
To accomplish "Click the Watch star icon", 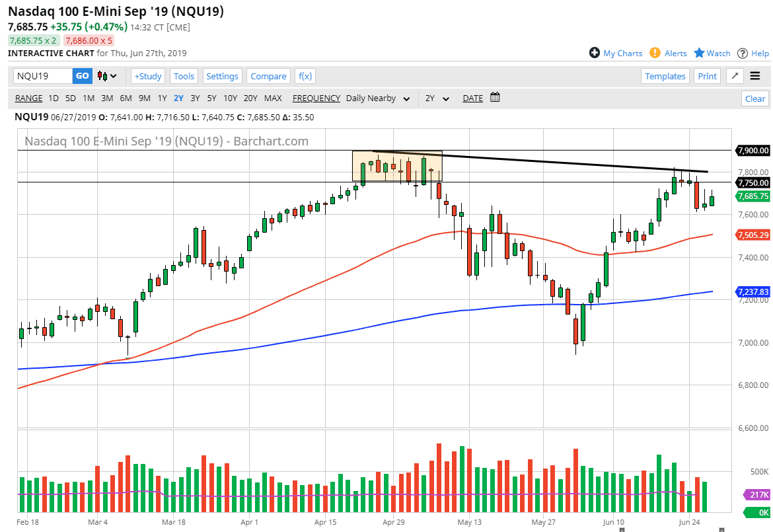I will tap(698, 53).
